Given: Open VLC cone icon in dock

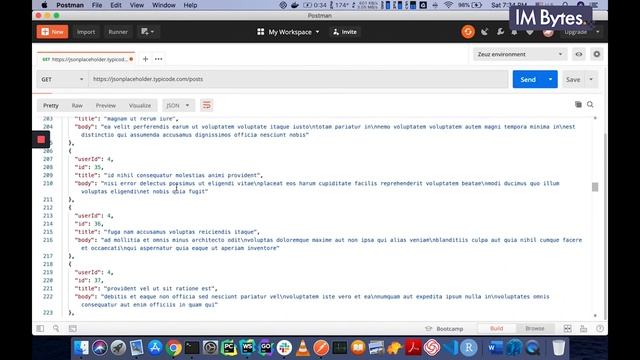Looking at the screenshot, I should (x=302, y=348).
